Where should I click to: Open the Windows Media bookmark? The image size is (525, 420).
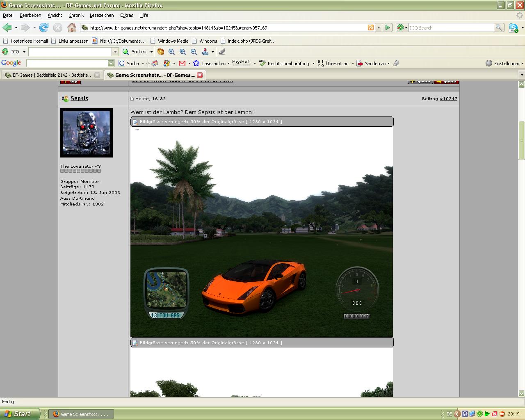169,41
